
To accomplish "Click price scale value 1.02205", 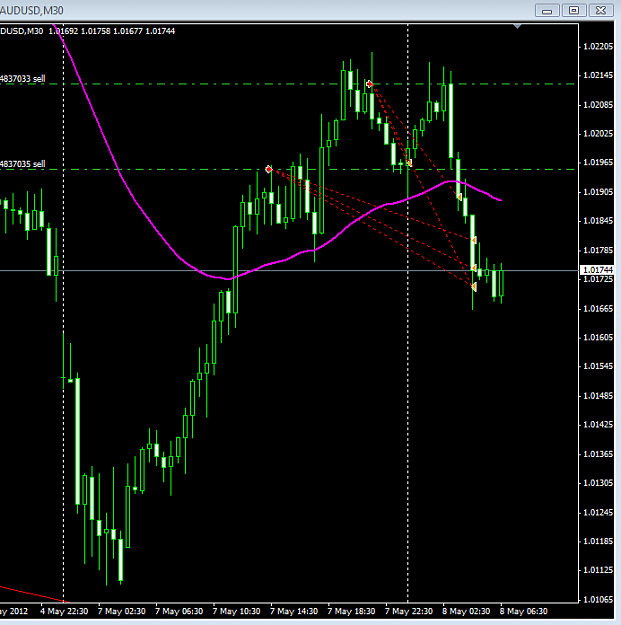I will (x=598, y=47).
